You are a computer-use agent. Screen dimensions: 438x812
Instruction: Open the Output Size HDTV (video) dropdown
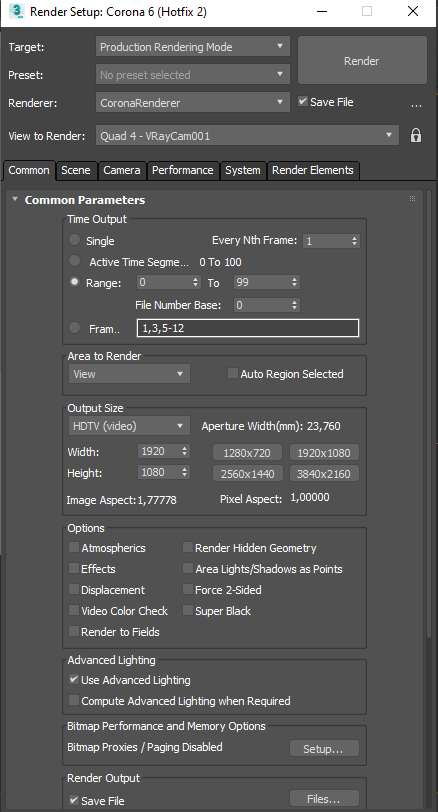[129, 426]
